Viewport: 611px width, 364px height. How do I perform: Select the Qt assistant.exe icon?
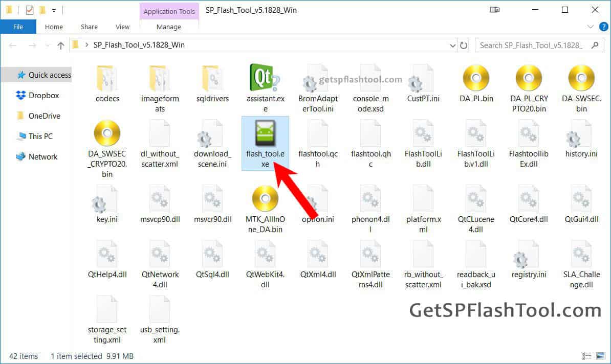265,78
